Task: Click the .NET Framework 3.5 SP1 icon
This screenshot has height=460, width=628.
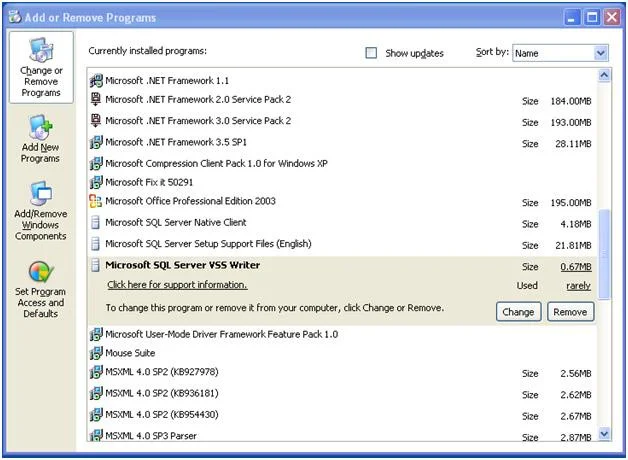Action: [x=96, y=142]
